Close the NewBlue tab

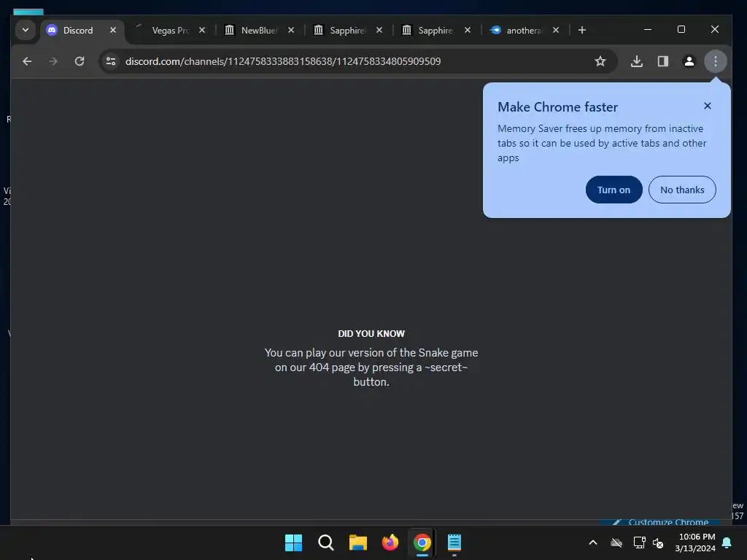click(x=291, y=30)
